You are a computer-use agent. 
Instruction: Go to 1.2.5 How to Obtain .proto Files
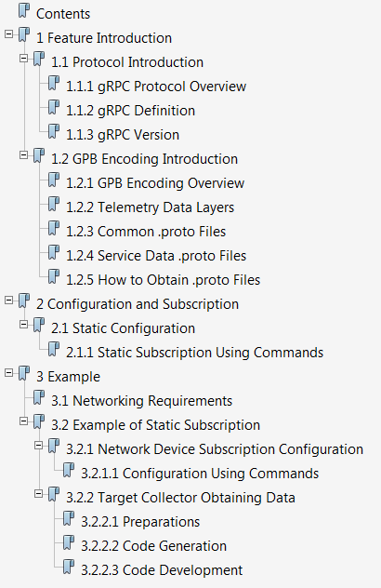(163, 280)
